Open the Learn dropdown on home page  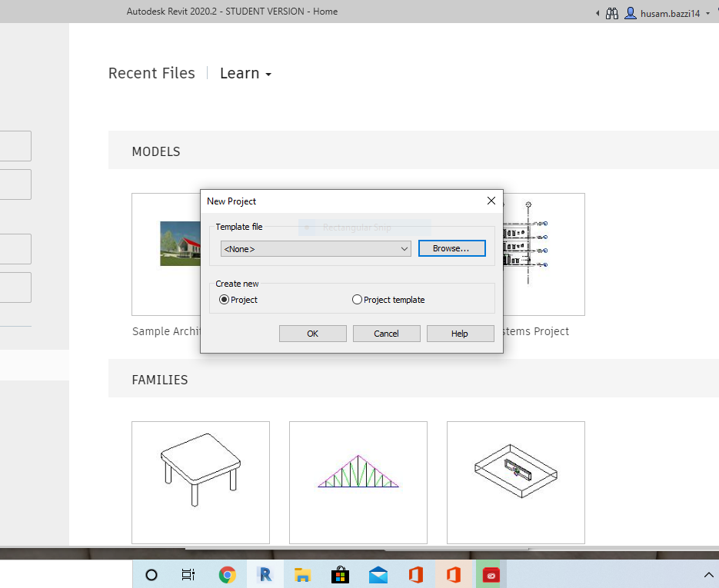pyautogui.click(x=246, y=73)
